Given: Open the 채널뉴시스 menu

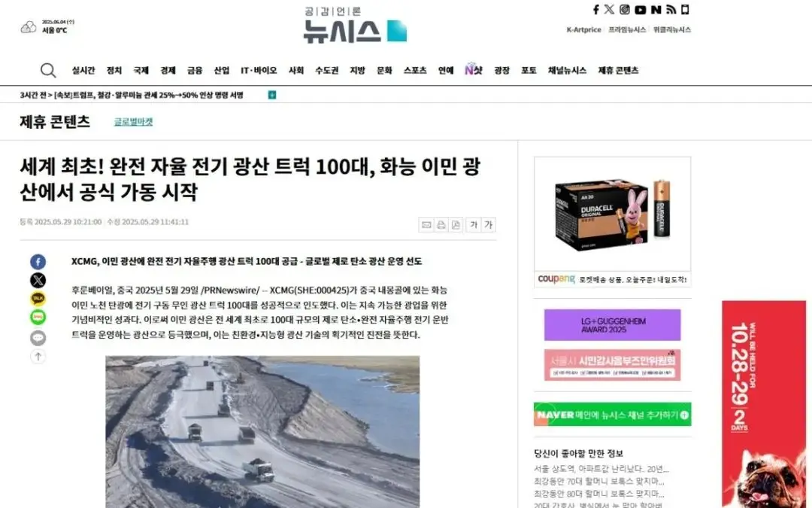Looking at the screenshot, I should click(x=567, y=71).
